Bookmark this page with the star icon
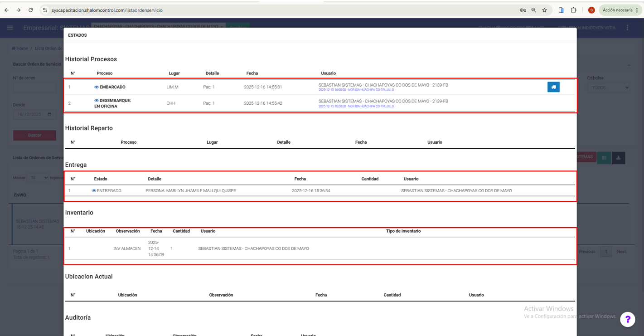This screenshot has height=336, width=644. pos(544,10)
